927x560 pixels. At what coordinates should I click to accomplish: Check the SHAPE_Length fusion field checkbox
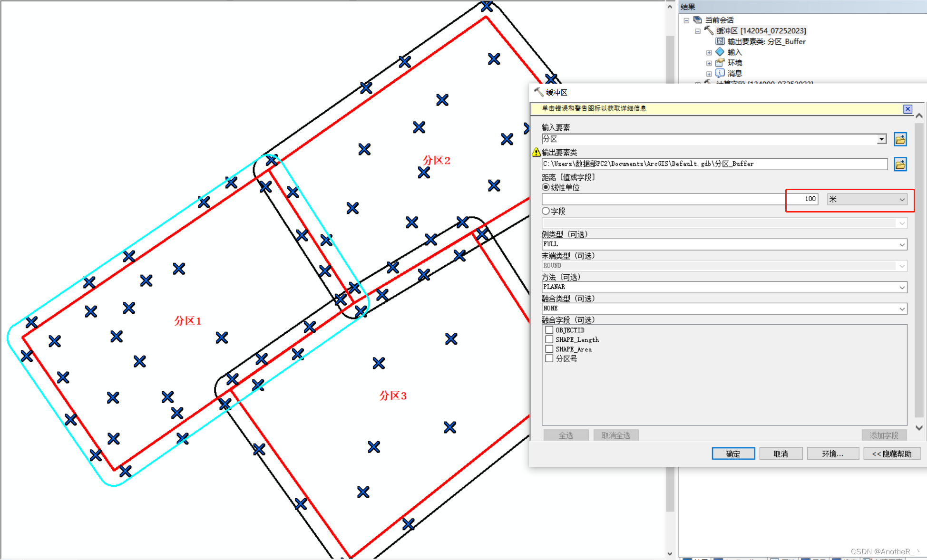tap(549, 339)
